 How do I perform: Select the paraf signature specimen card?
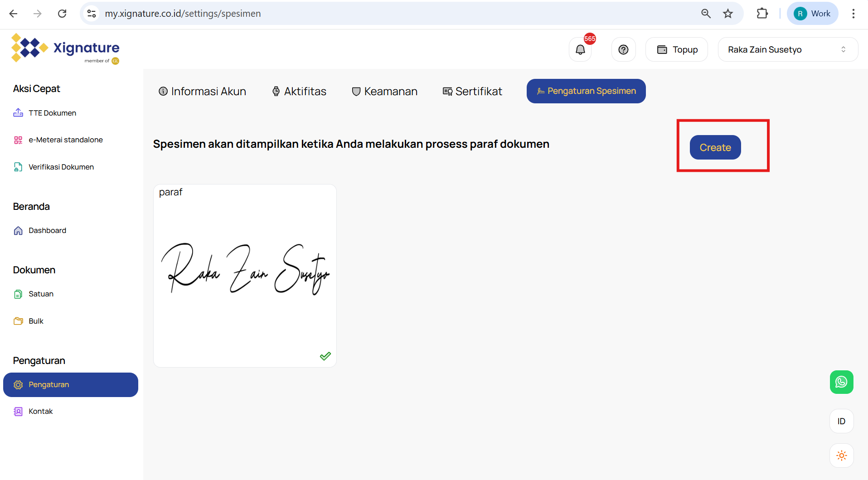[x=245, y=276]
